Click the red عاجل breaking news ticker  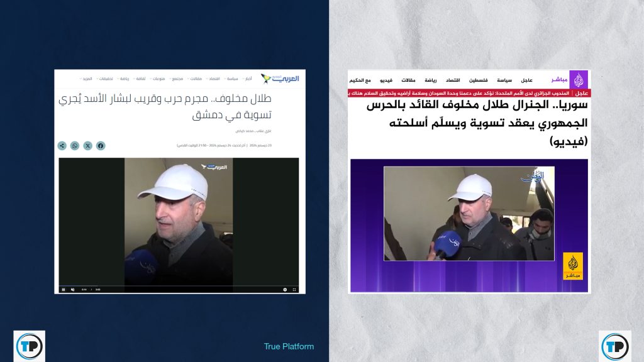[469, 93]
